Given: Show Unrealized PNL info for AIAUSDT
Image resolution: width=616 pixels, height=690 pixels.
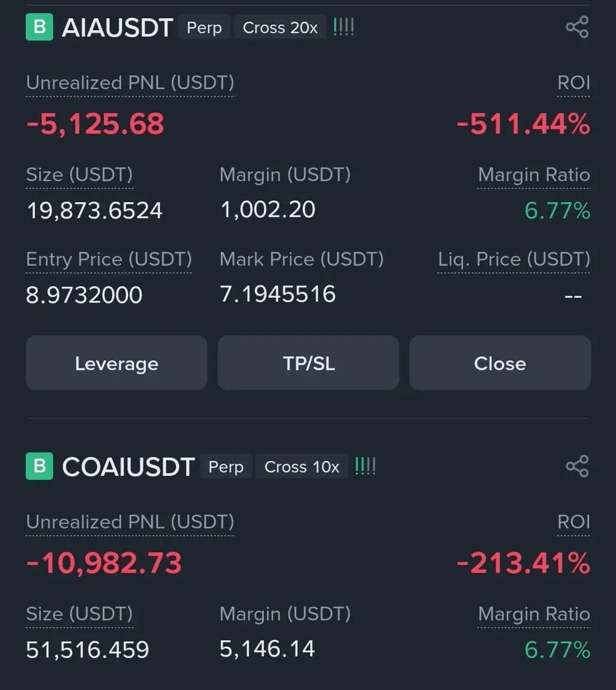Looking at the screenshot, I should click(x=130, y=83).
